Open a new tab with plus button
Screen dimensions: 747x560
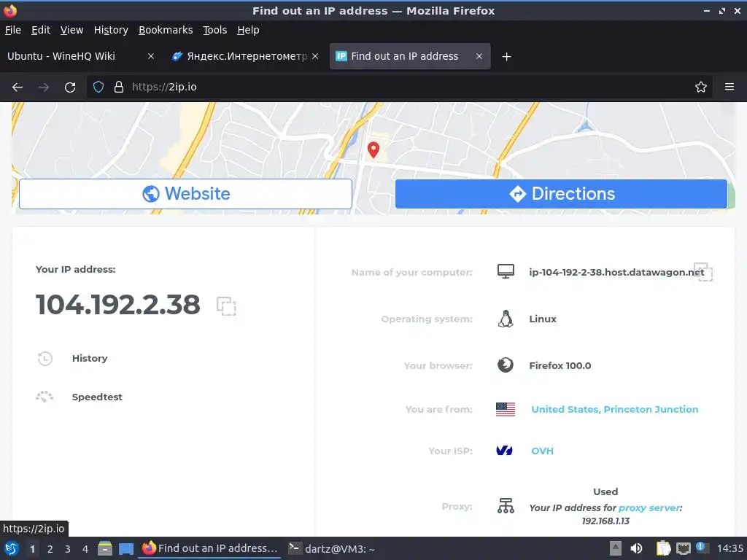(506, 57)
